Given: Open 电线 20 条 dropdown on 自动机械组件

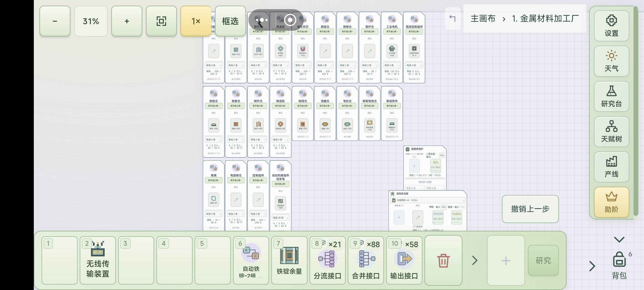Looking at the screenshot, I should click(281, 218).
